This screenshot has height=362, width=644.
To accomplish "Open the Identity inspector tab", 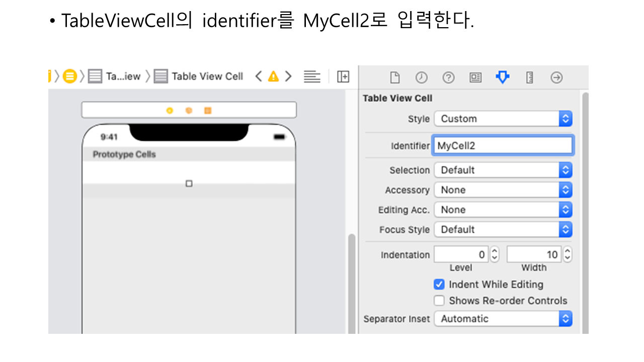I will [475, 77].
